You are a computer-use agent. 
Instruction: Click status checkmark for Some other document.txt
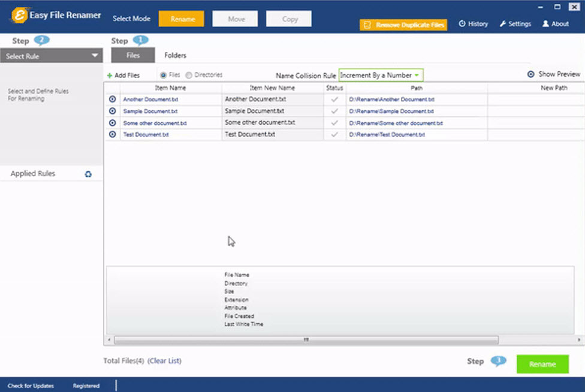point(334,123)
